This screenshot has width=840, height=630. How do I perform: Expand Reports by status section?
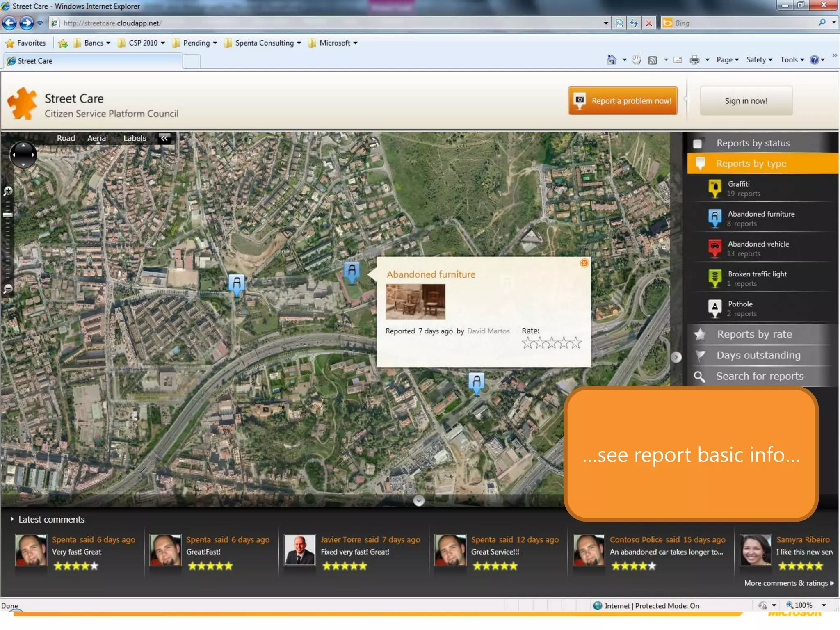(762, 143)
